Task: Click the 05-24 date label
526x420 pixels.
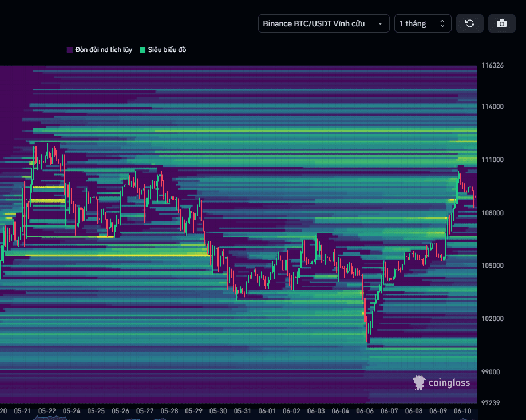Action: (x=72, y=411)
